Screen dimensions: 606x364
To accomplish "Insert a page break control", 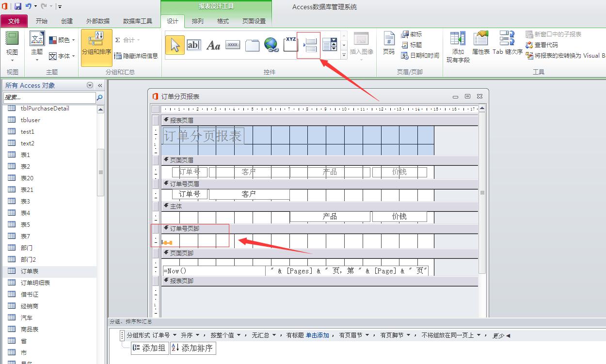I will pyautogui.click(x=309, y=45).
